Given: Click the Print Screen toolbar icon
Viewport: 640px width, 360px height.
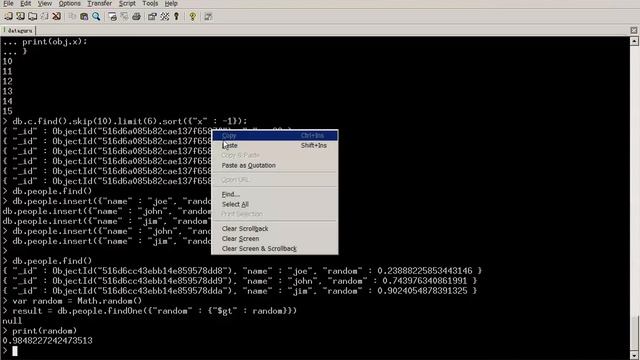Looking at the screenshot, I should (112, 16).
